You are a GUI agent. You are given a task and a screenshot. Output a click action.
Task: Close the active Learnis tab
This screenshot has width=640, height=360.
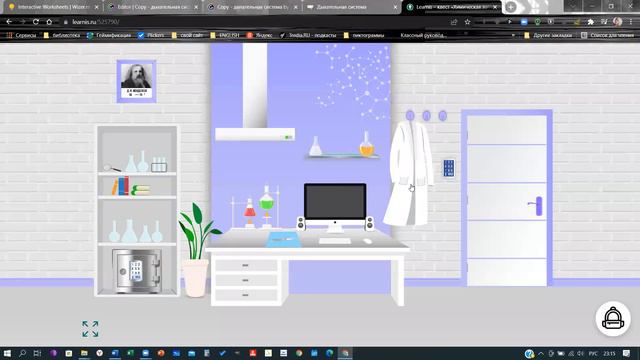point(495,7)
